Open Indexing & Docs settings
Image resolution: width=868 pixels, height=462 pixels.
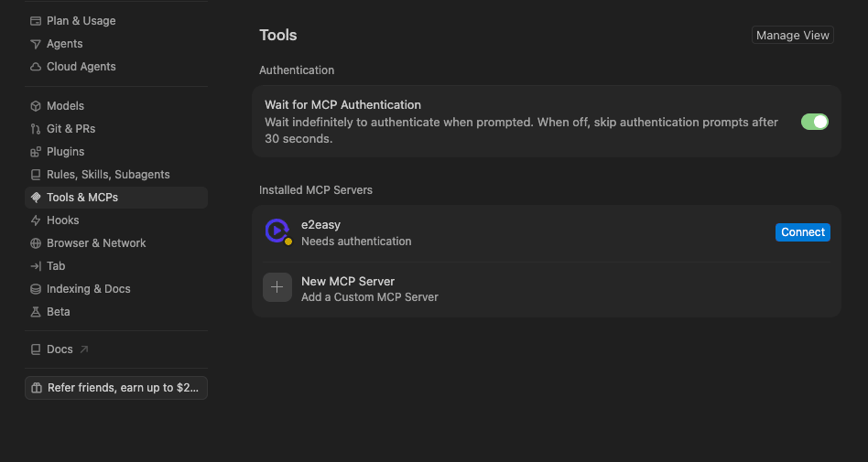coord(116,289)
